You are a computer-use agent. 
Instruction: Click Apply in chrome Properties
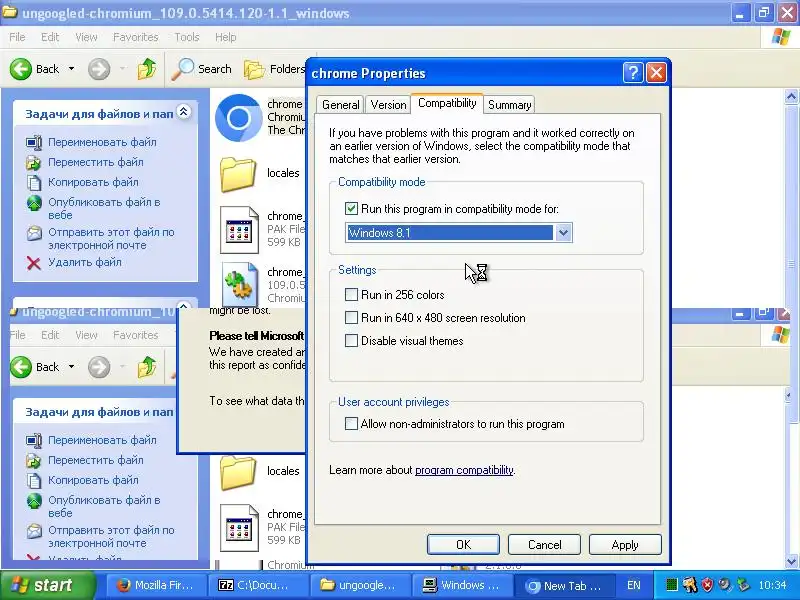pos(625,545)
